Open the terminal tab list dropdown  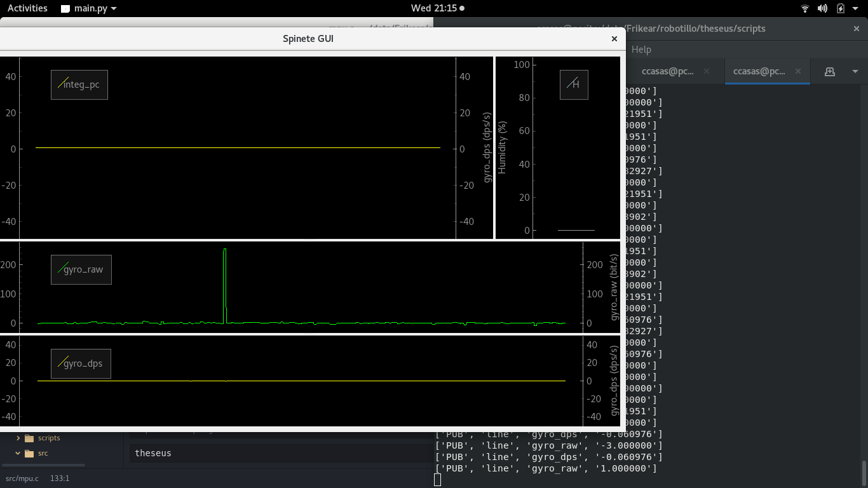[x=855, y=71]
